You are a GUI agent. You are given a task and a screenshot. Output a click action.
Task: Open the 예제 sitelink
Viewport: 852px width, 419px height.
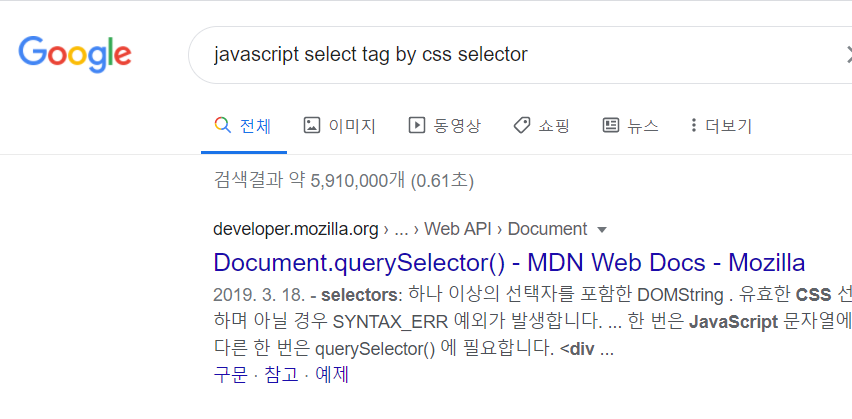(x=331, y=375)
